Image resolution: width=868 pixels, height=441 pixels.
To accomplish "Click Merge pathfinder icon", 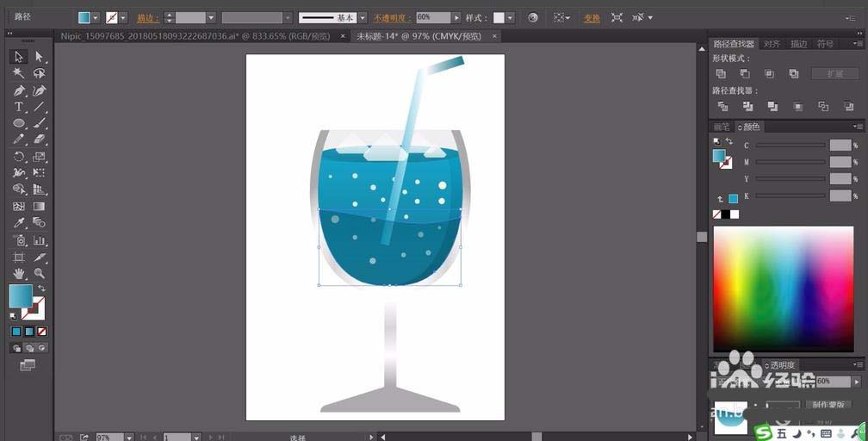I will [772, 106].
